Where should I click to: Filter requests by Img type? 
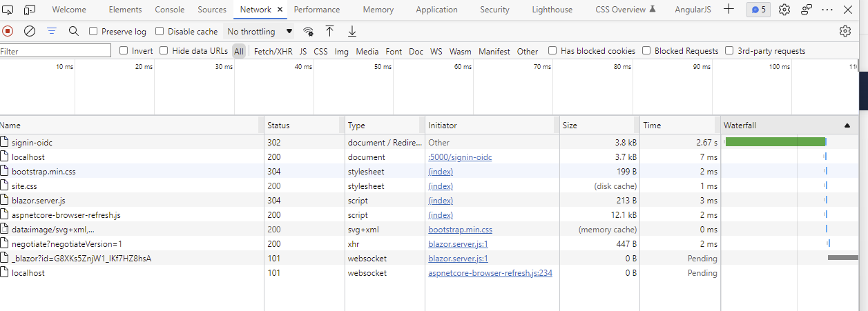click(x=342, y=51)
